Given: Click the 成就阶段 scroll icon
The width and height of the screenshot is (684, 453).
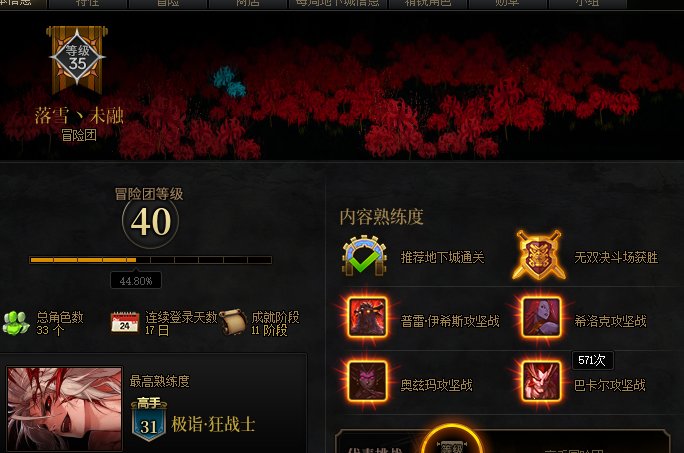Looking at the screenshot, I should coord(233,323).
